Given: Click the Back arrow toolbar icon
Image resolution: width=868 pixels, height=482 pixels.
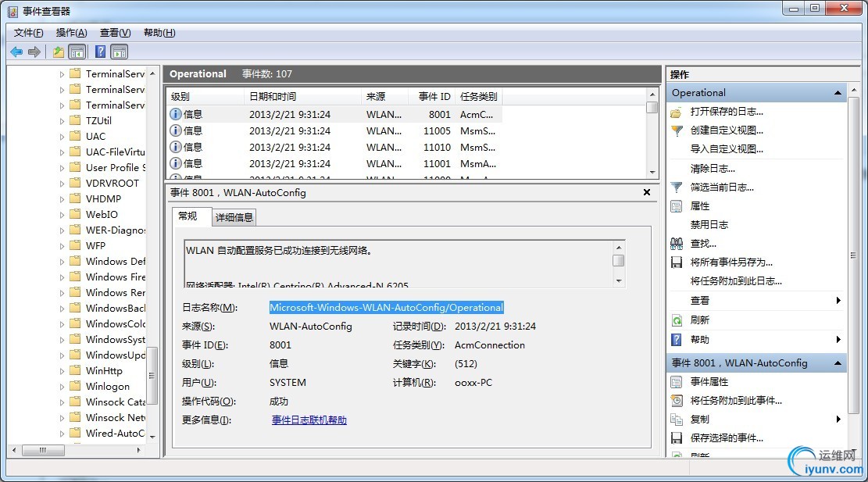Looking at the screenshot, I should pos(16,52).
